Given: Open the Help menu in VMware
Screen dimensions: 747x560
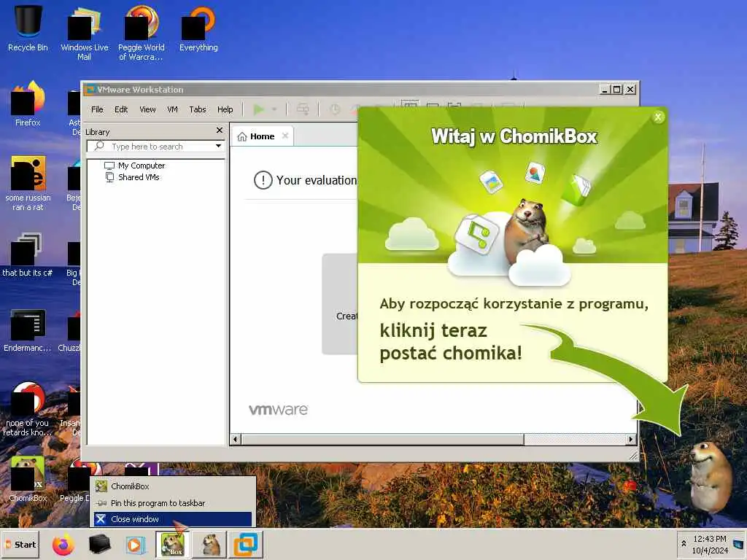Looking at the screenshot, I should click(x=225, y=109).
